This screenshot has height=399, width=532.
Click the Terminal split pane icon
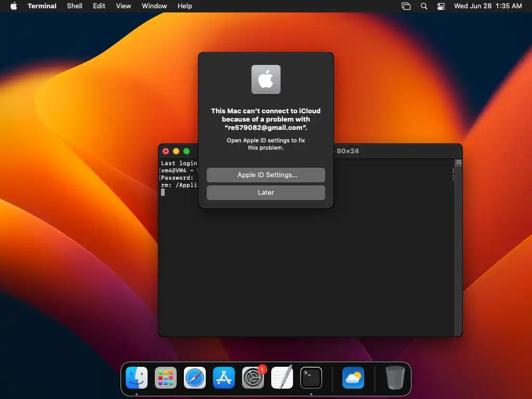pos(458,163)
